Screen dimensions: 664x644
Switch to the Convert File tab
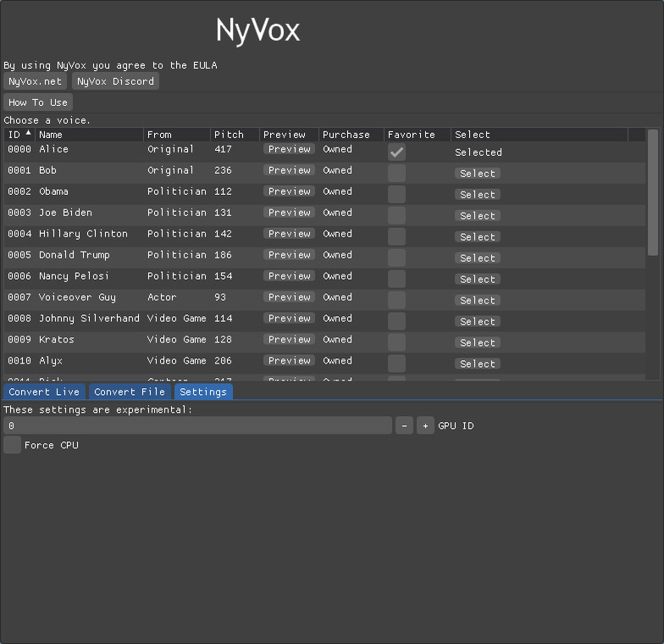pyautogui.click(x=130, y=391)
